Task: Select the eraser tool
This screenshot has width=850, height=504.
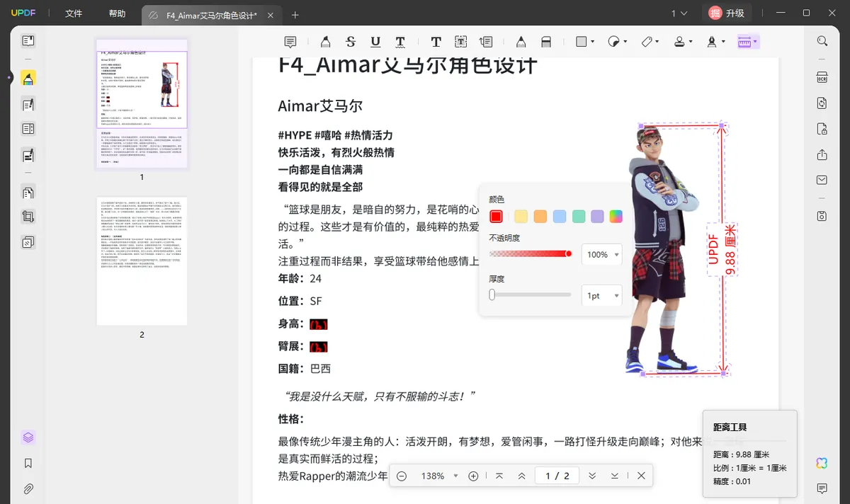Action: [546, 42]
